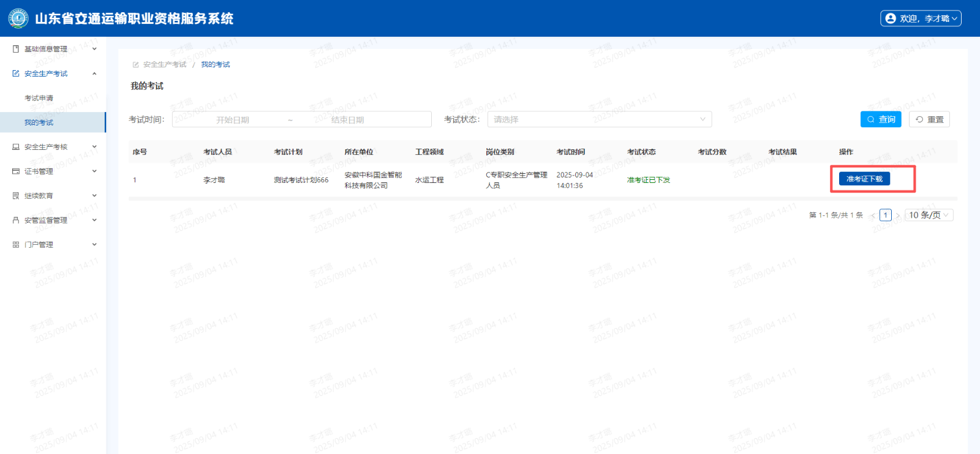Click the 安全生产考核 sidebar icon
Image resolution: width=980 pixels, height=454 pixels.
click(x=16, y=147)
